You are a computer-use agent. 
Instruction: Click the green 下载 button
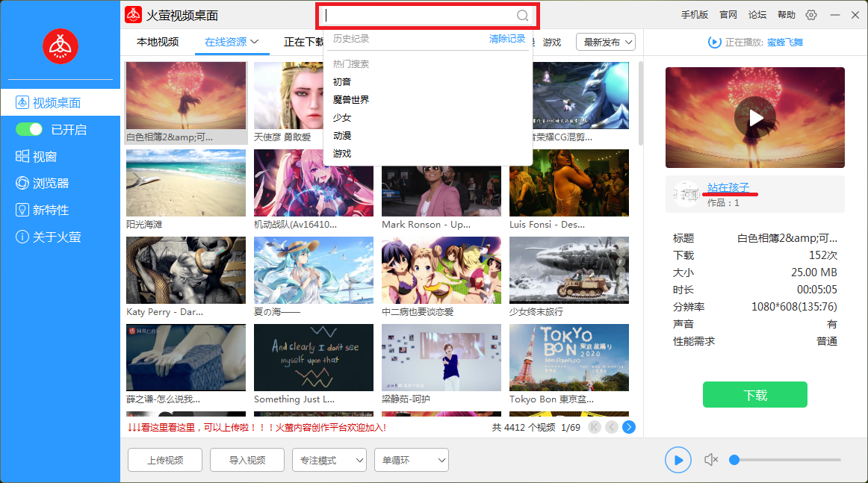754,395
